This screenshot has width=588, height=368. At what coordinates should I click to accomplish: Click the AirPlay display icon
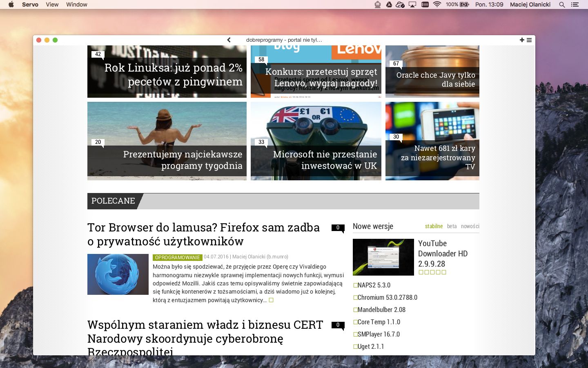tap(412, 4)
